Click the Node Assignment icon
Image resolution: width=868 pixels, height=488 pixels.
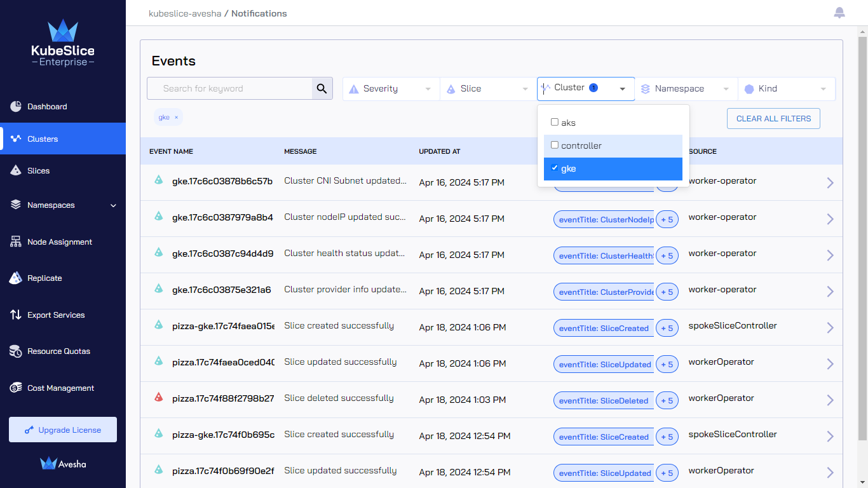click(x=16, y=241)
